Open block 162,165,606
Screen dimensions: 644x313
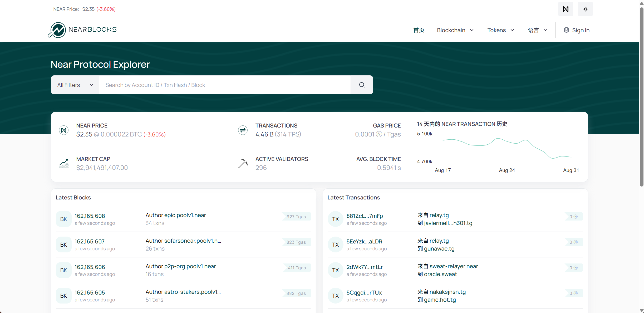90,267
